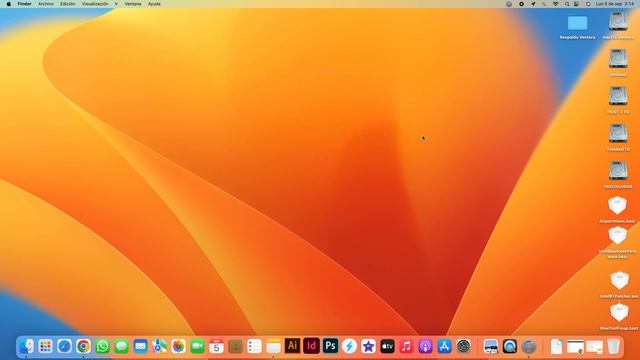Screen dimensions: 640x360
Task: Open WhatsApp from the Dock
Action: point(102,346)
